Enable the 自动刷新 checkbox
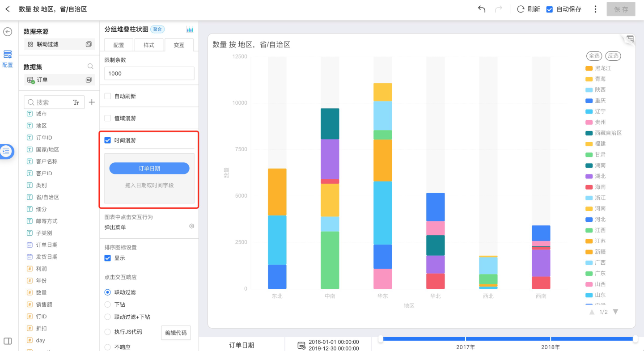The image size is (644, 351). (107, 96)
